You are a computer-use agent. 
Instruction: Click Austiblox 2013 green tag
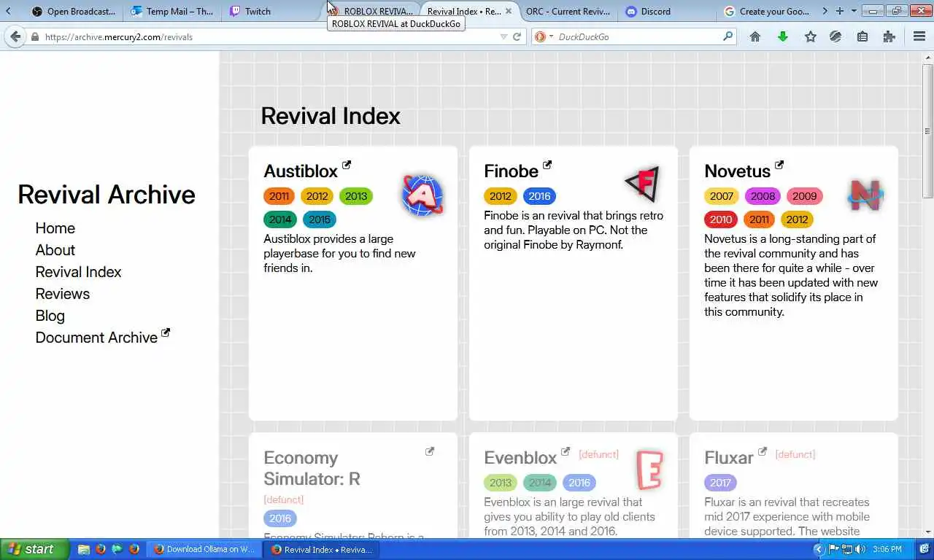tap(355, 196)
